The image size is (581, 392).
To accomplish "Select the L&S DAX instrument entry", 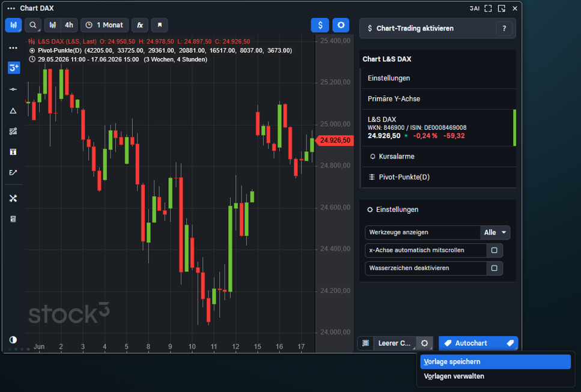I will 439,128.
